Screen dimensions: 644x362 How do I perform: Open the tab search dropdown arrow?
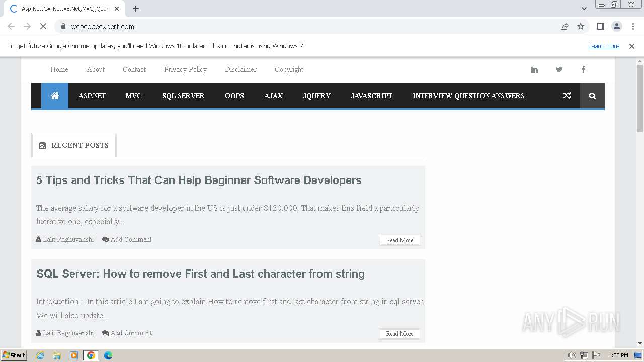click(584, 9)
